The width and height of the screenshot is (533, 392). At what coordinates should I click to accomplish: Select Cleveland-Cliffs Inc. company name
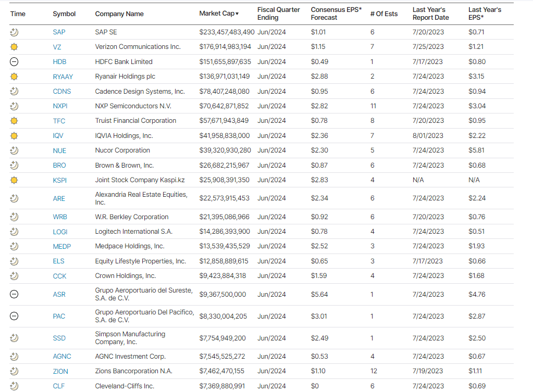point(125,386)
